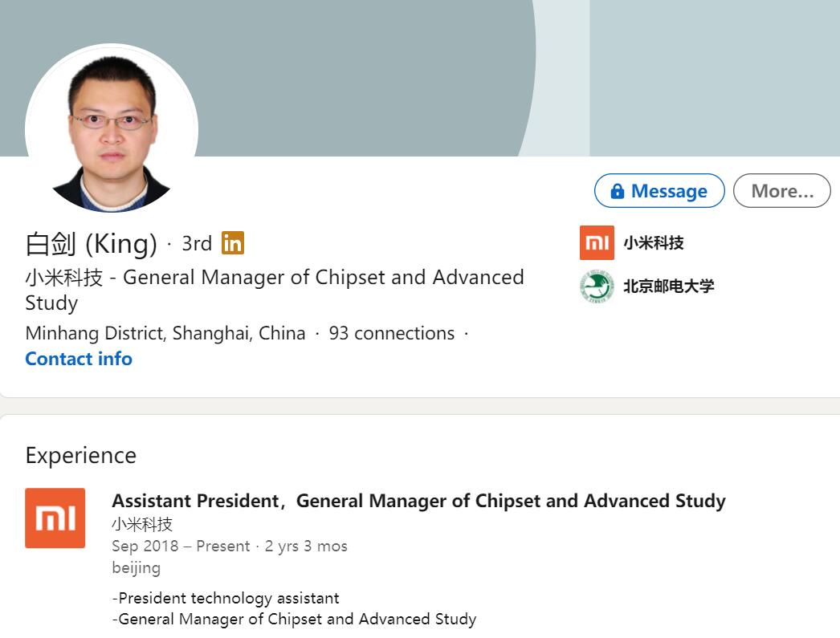This screenshot has height=638, width=840.
Task: Click the 小米科技 company logo in the sidebar
Action: [x=597, y=242]
